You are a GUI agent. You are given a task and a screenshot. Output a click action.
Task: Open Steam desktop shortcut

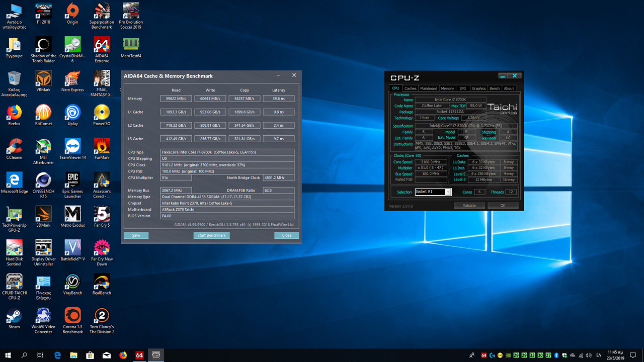coord(14,318)
